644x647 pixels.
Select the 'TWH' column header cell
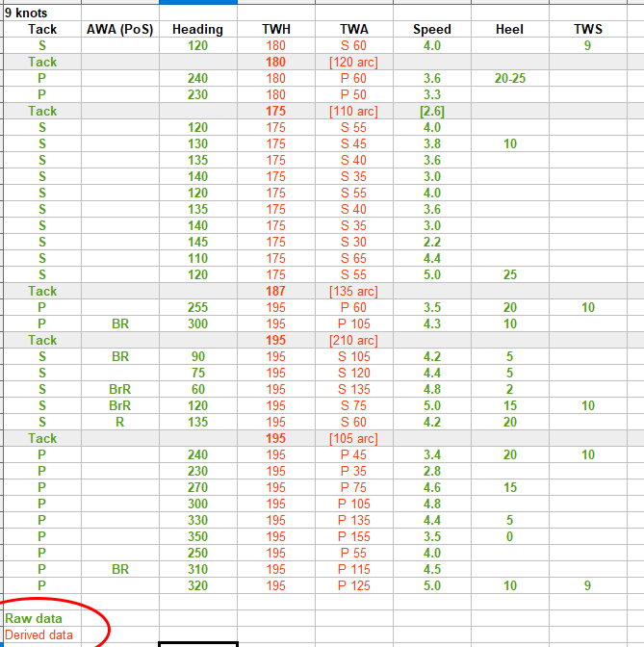(276, 29)
